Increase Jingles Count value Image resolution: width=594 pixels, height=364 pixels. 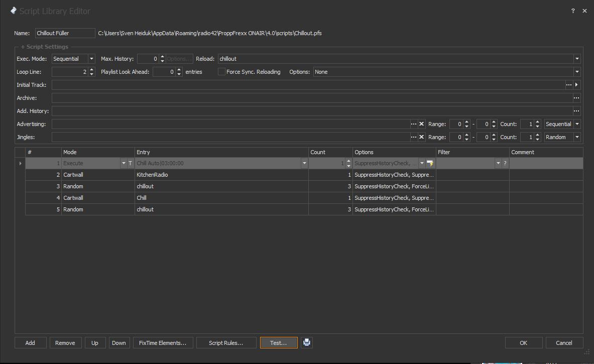538,135
